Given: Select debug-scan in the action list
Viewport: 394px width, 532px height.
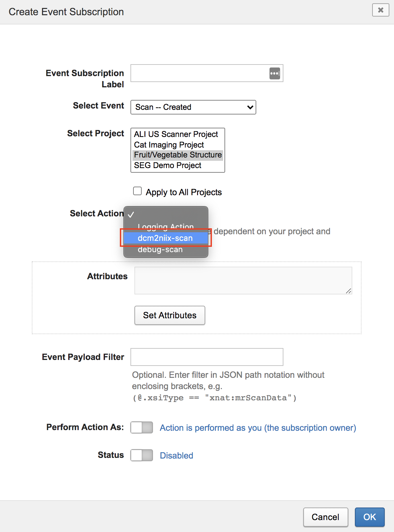Looking at the screenshot, I should (x=160, y=249).
